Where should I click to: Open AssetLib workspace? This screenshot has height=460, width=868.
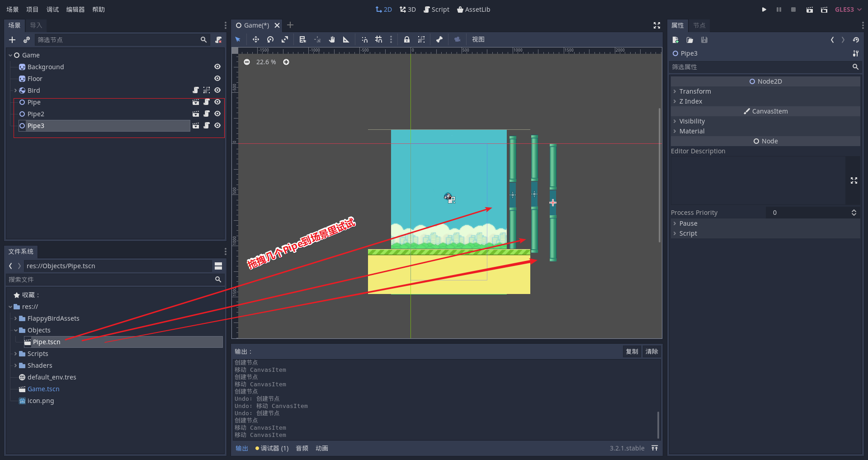(473, 9)
